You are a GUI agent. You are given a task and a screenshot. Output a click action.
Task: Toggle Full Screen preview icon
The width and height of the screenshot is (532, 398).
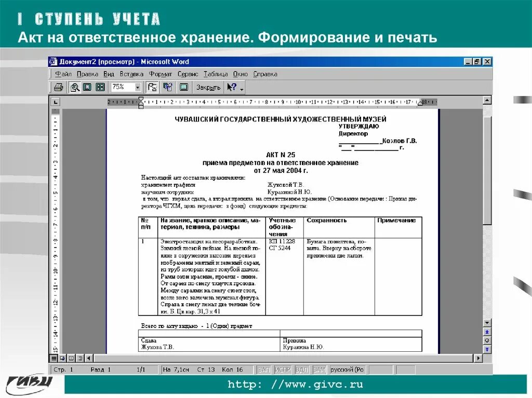pyautogui.click(x=183, y=88)
